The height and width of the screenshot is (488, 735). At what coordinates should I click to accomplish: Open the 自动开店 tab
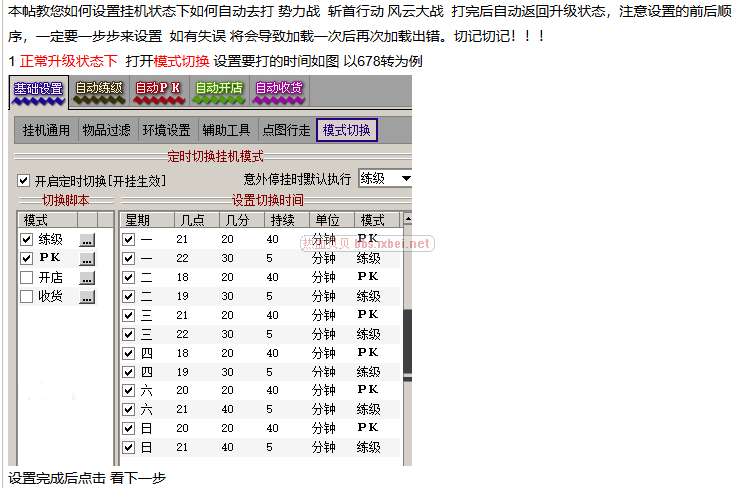click(x=218, y=90)
